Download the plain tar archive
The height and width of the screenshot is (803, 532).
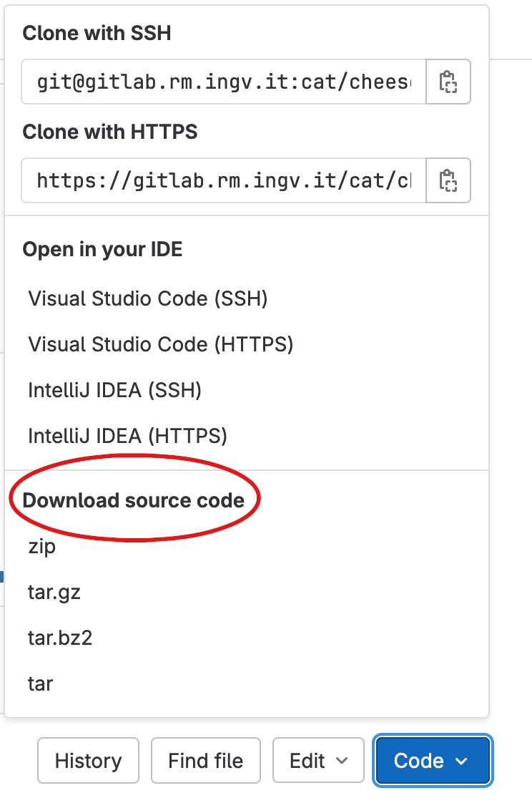[x=40, y=683]
